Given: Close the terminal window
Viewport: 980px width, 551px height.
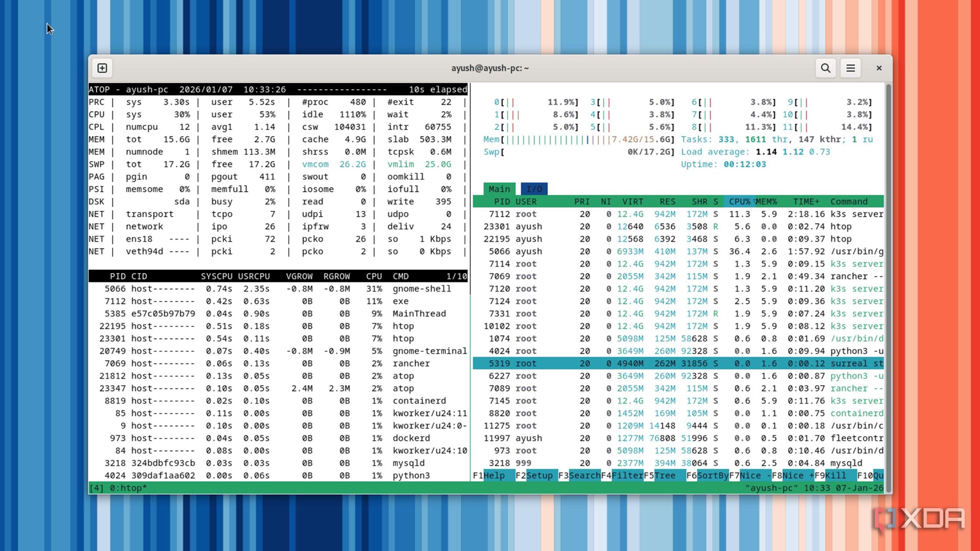Looking at the screenshot, I should click(878, 68).
